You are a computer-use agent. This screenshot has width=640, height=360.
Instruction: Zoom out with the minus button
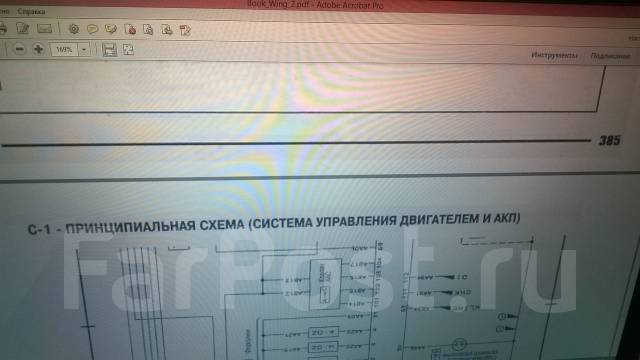coord(19,49)
